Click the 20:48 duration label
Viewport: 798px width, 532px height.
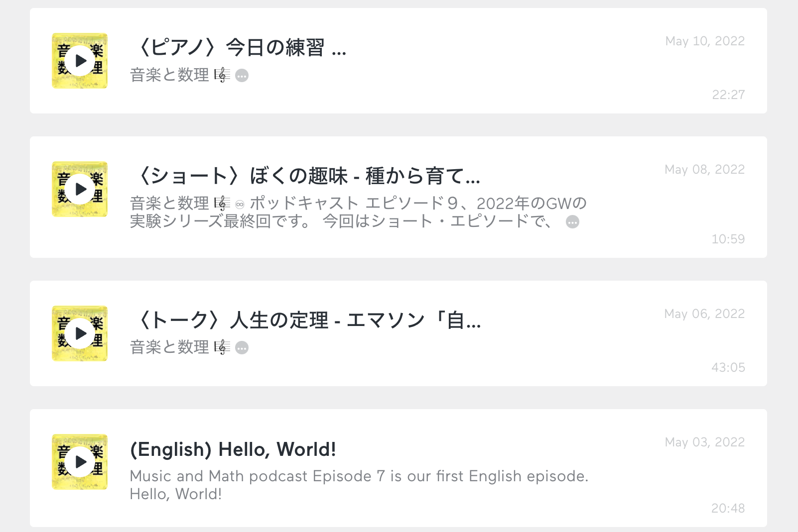728,508
